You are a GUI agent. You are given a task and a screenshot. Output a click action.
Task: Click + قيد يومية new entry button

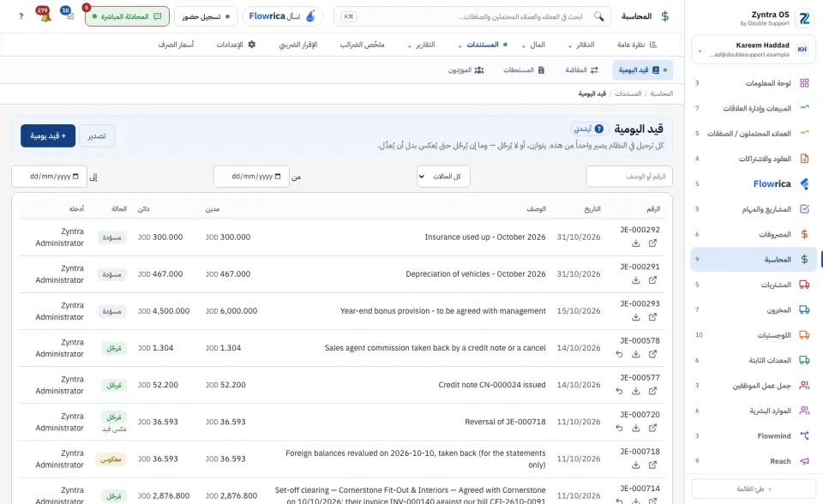[x=48, y=136]
